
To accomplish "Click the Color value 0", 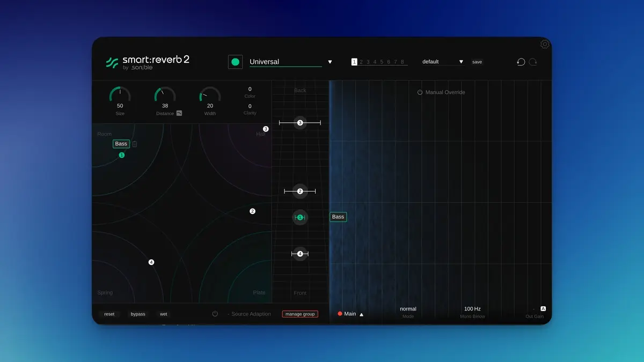I will pos(250,89).
